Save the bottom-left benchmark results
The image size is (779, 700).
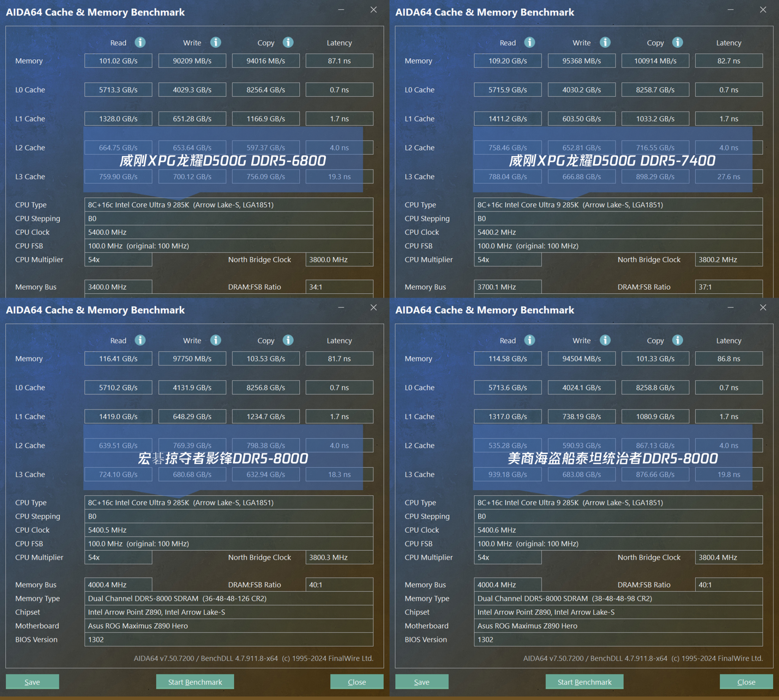pyautogui.click(x=32, y=682)
